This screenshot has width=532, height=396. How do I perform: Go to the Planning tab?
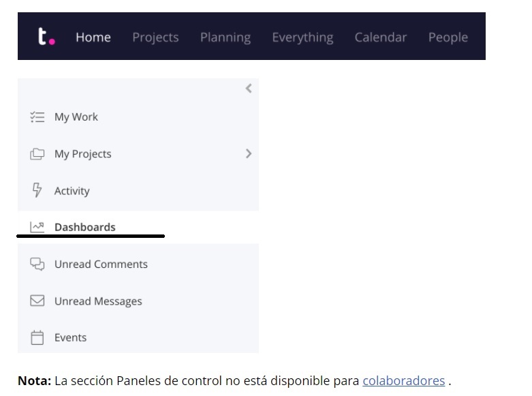pos(225,37)
